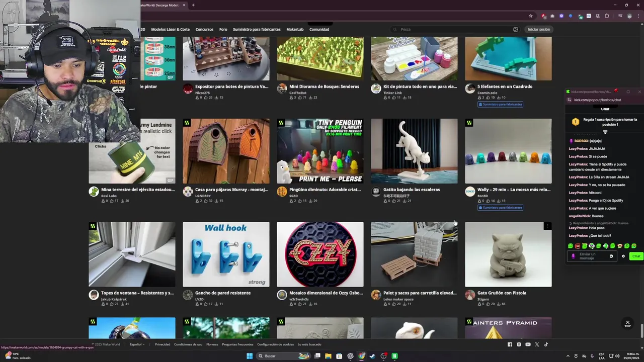Image resolution: width=644 pixels, height=362 pixels.
Task: Open site info icon beside kick.com address
Action: pyautogui.click(x=570, y=100)
